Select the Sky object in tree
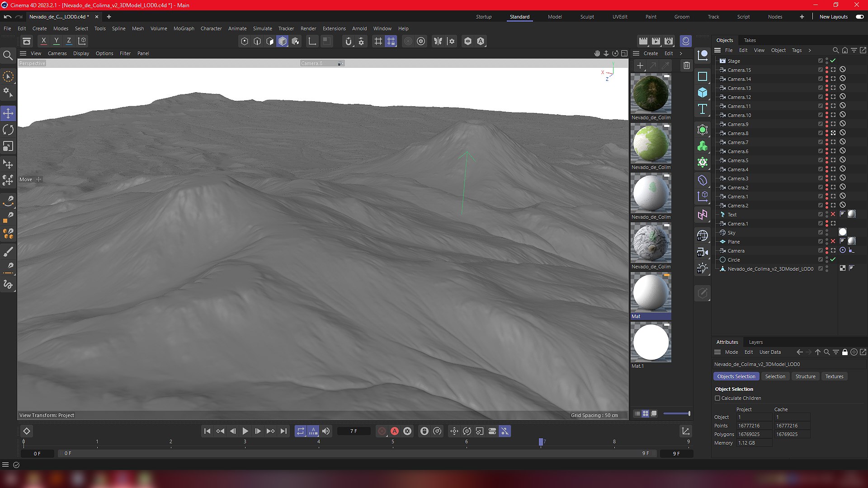The height and width of the screenshot is (488, 868). pos(731,233)
